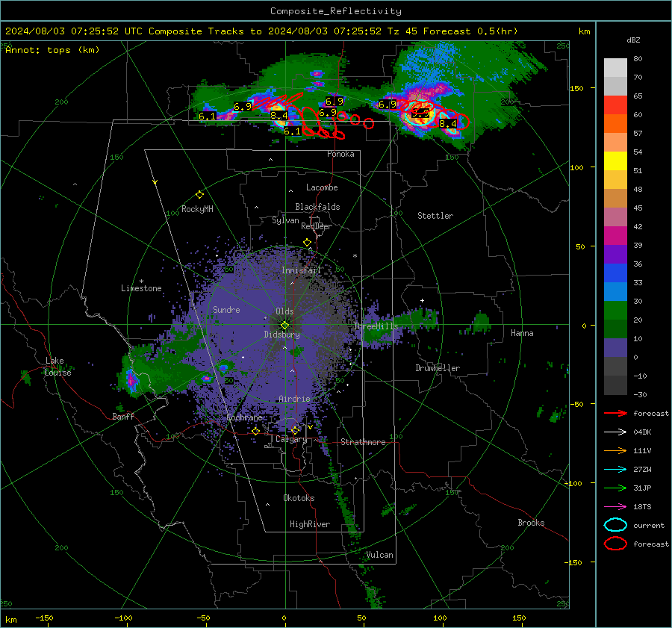This screenshot has height=628, width=672.
Task: Select the yellow diamond marker above RedDeer label
Action: [307, 243]
